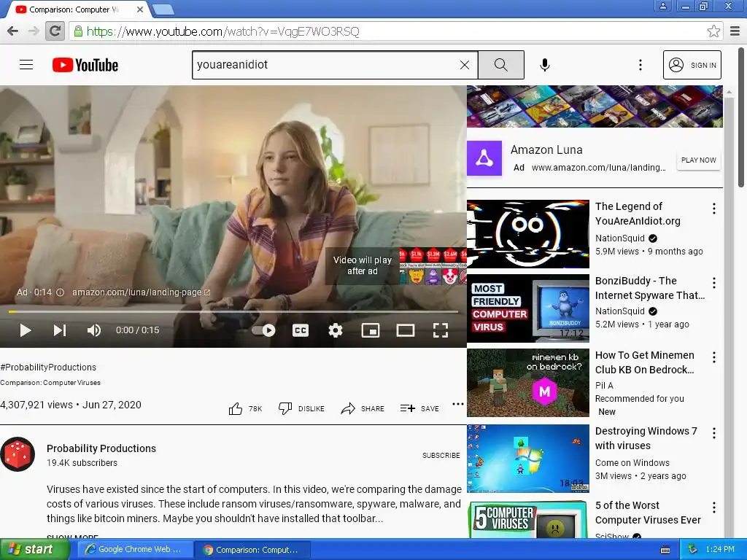747x560 pixels.
Task: Click the Chrome address bar URL
Action: pyautogui.click(x=223, y=31)
